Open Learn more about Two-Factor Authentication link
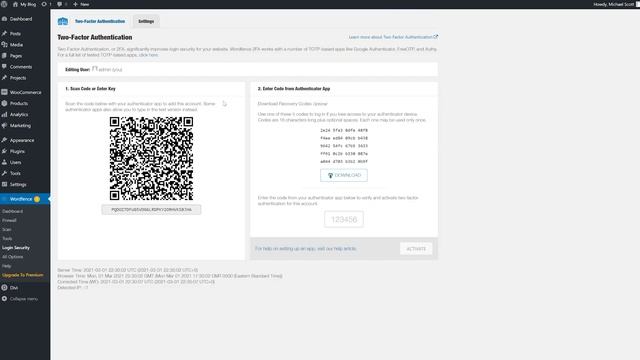This screenshot has width=640, height=360. click(393, 37)
